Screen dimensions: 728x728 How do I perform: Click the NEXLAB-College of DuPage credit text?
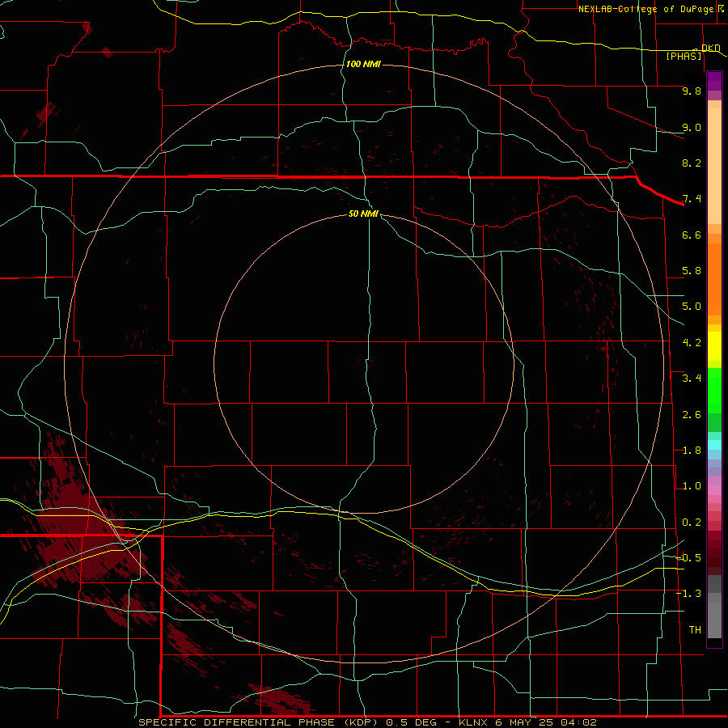click(645, 9)
